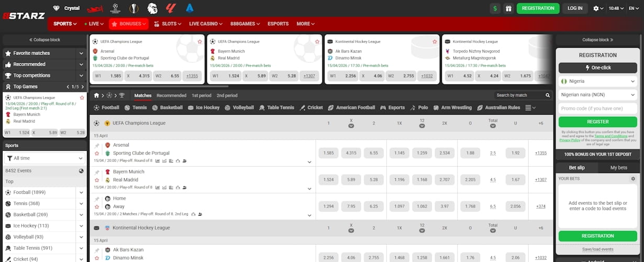Favorite the Ak Bars Kazan card star
This screenshot has height=262, width=644.
(x=435, y=41)
